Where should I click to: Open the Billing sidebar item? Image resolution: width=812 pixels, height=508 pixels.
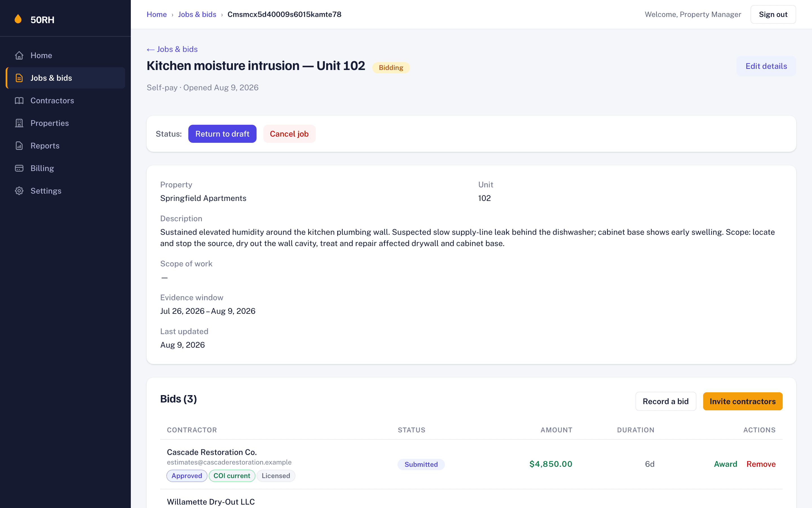tap(65, 168)
